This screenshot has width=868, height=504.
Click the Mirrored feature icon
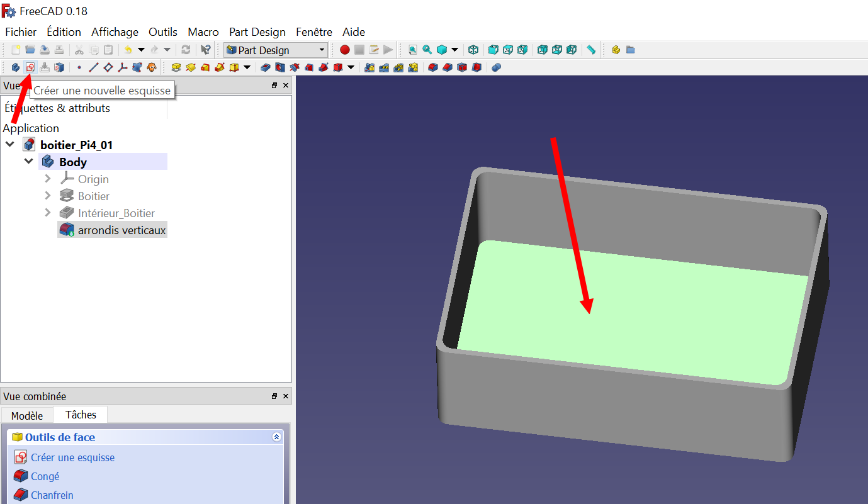369,67
